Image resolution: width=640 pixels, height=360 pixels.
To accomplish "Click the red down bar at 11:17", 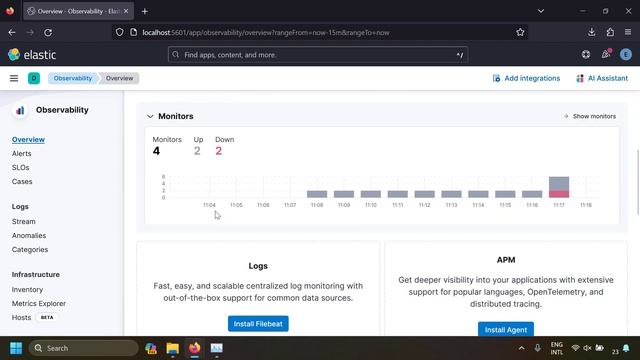I will tap(559, 194).
